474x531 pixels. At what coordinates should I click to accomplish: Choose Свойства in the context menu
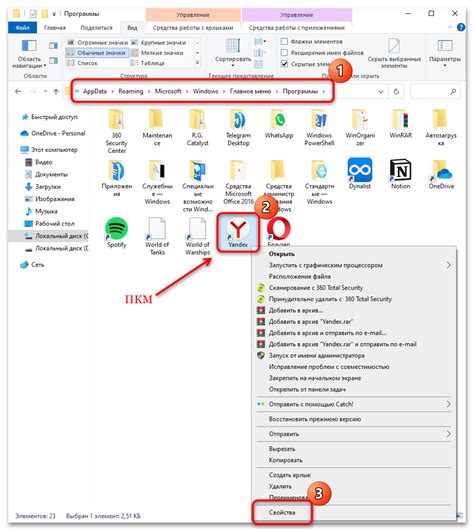(x=282, y=512)
